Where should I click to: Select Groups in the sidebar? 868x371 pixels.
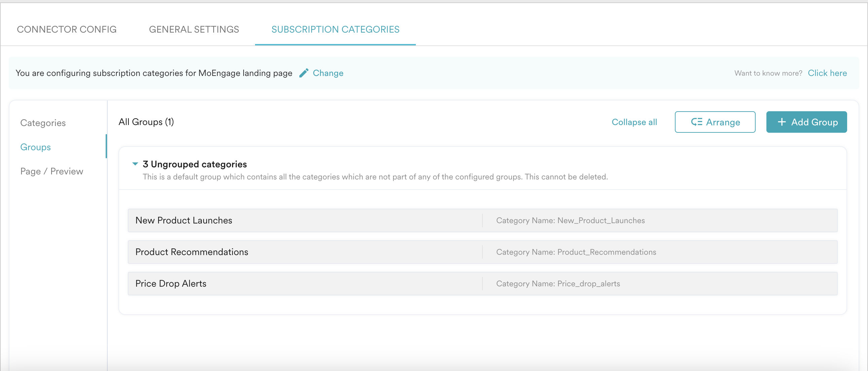(35, 147)
